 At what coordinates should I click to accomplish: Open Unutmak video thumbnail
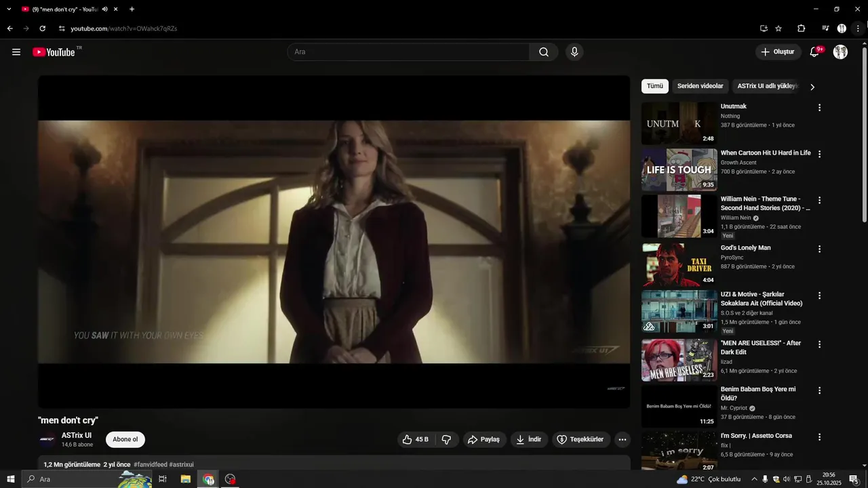(679, 123)
